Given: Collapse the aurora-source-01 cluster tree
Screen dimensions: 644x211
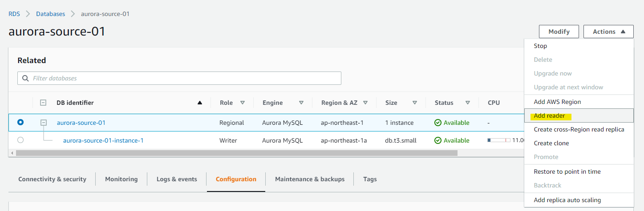Looking at the screenshot, I should (44, 122).
